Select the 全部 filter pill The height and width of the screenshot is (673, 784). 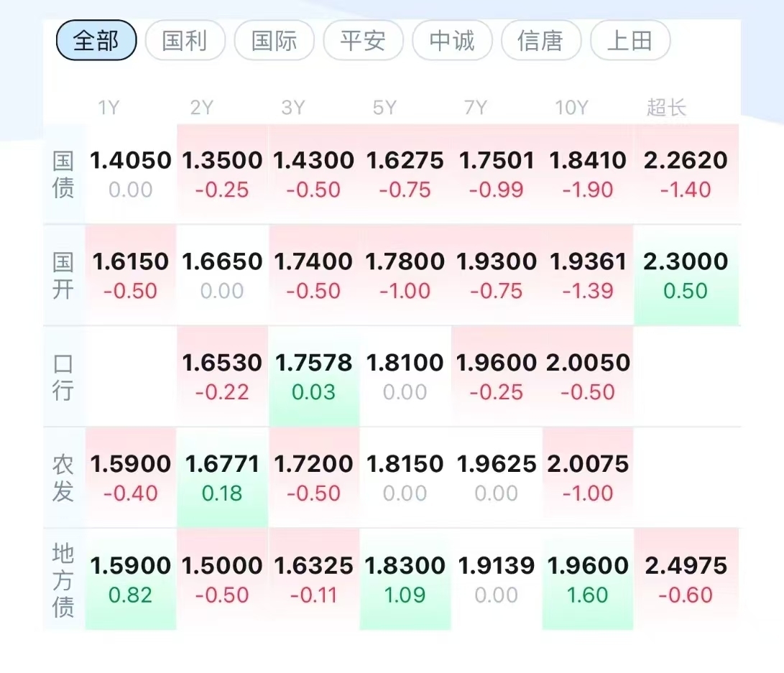point(96,40)
